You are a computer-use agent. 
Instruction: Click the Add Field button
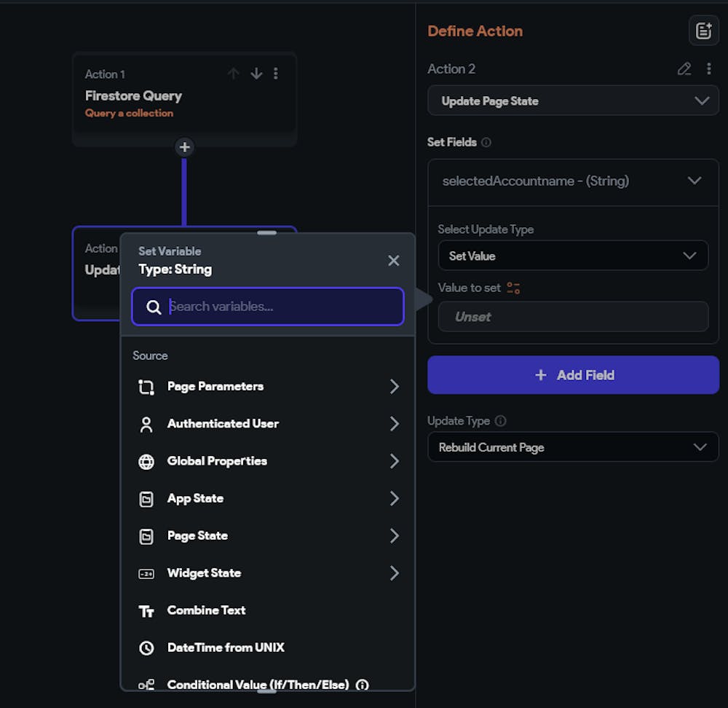coord(573,375)
